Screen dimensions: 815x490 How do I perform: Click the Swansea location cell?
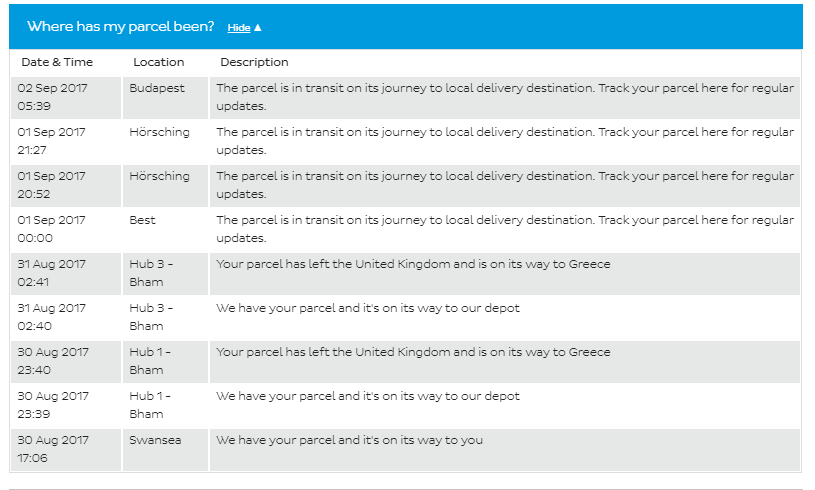pyautogui.click(x=165, y=450)
